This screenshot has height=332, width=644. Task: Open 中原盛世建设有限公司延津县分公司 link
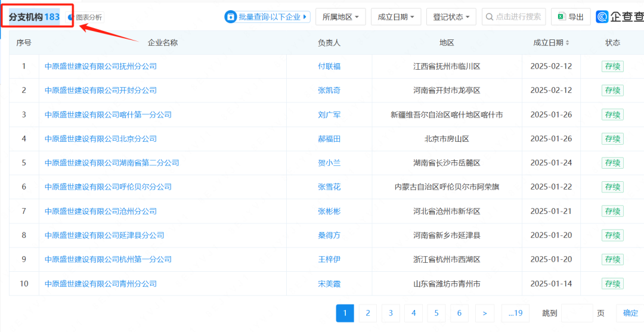[x=104, y=235]
